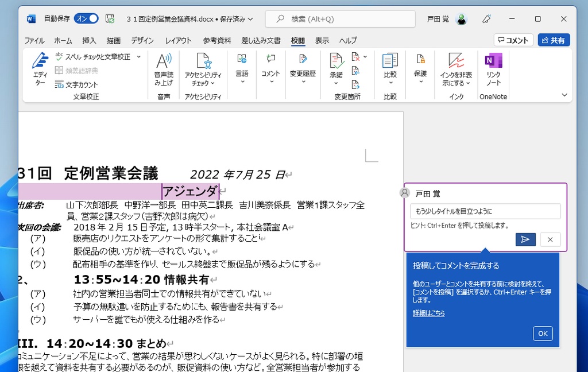588x372 pixels.
Task: Expand the インクを非表示にする dropdown arrow
Action: coord(468,83)
